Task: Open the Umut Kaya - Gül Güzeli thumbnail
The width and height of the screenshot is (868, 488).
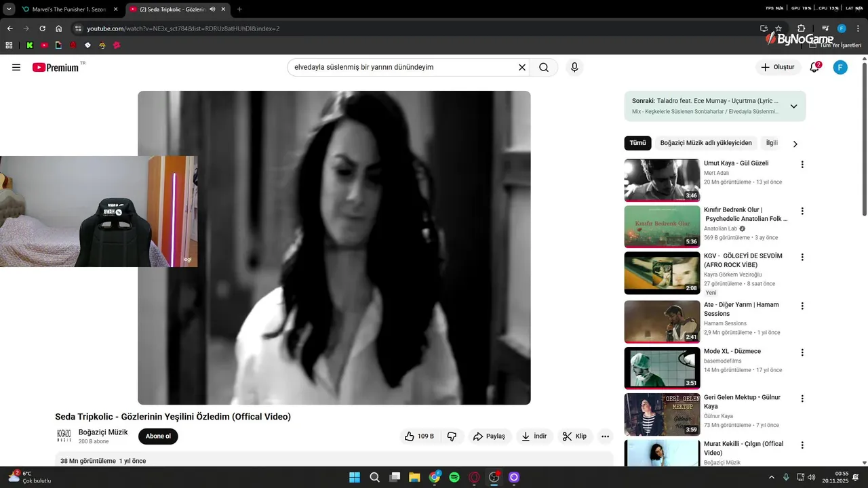Action: click(x=662, y=180)
